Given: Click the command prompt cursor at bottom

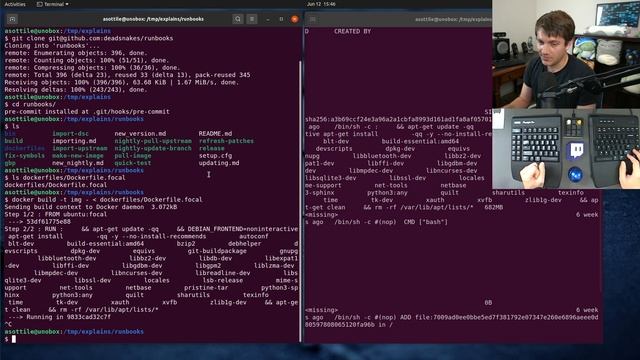Looking at the screenshot, I should pyautogui.click(x=13, y=339).
